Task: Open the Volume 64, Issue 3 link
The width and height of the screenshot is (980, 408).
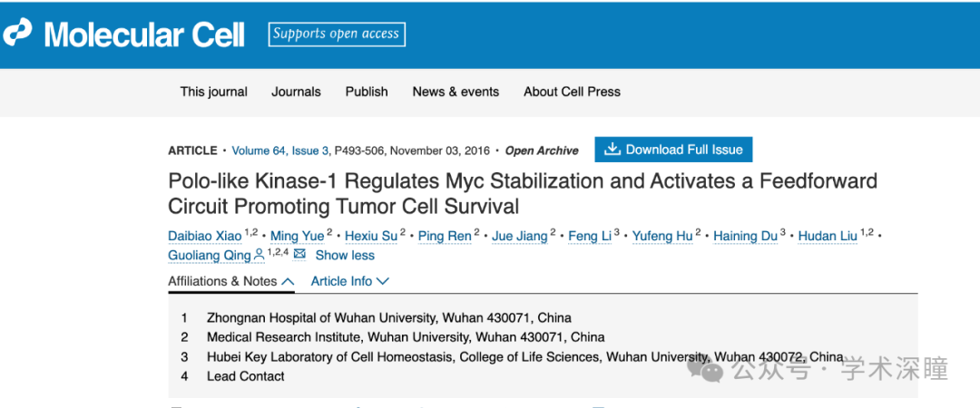Action: 280,151
